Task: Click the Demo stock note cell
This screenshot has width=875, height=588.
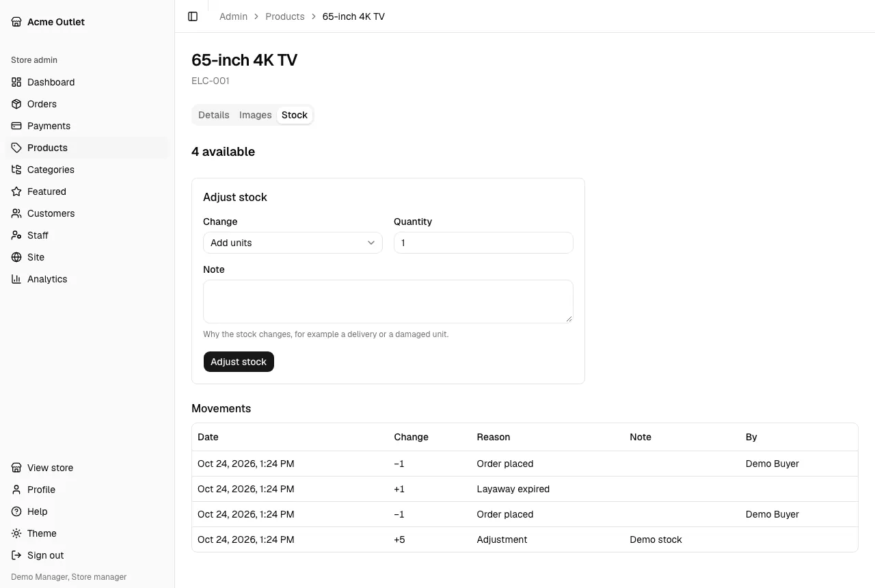Action: [x=656, y=539]
